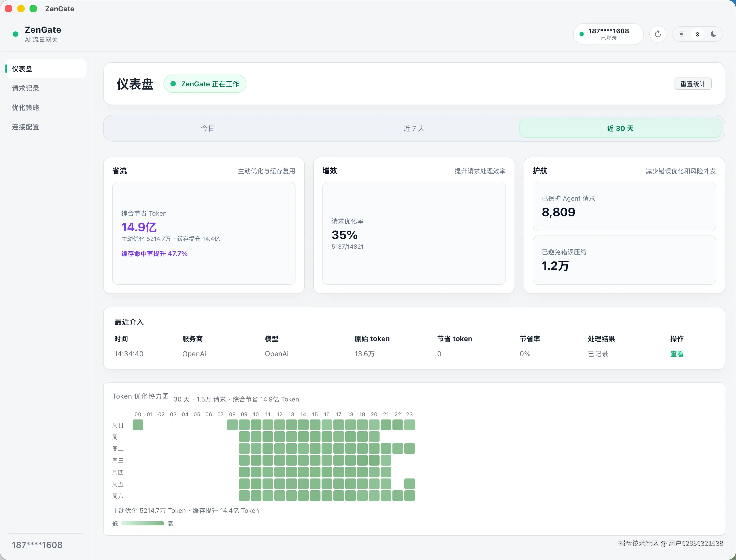Click heatmap cell for 周三 hour 20
The height and width of the screenshot is (560, 736).
pos(374,460)
